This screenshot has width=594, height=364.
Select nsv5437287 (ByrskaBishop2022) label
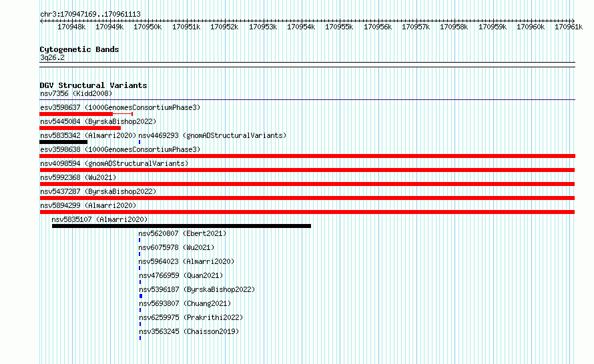coord(98,191)
